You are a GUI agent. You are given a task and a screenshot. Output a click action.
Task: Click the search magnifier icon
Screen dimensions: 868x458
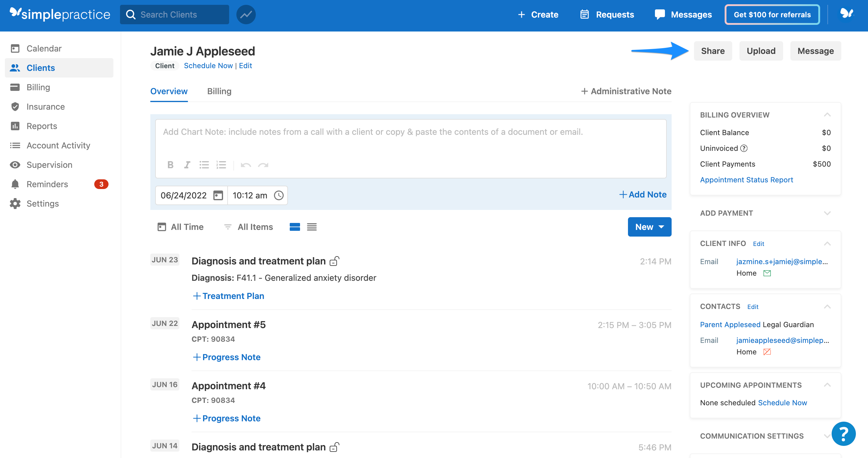click(x=130, y=15)
